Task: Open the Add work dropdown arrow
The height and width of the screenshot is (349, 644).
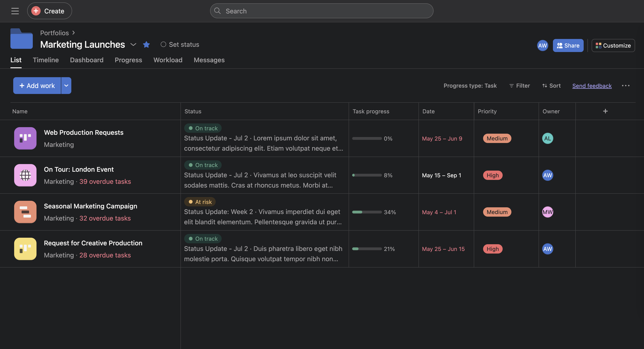Action: pyautogui.click(x=66, y=86)
